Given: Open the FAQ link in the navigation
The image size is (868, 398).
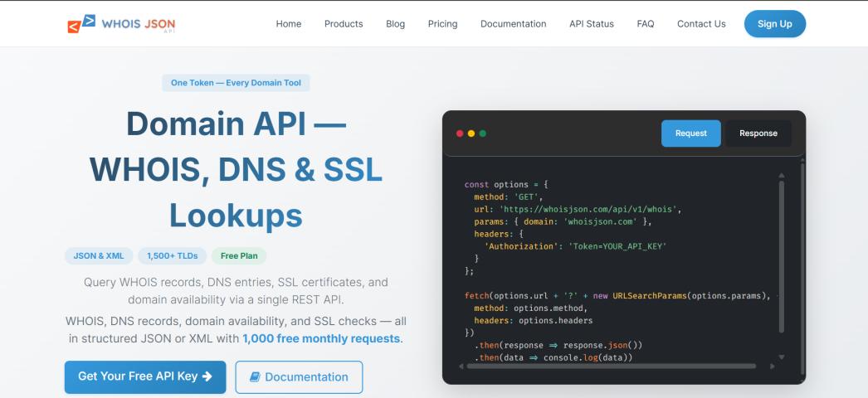Looking at the screenshot, I should click(x=646, y=24).
